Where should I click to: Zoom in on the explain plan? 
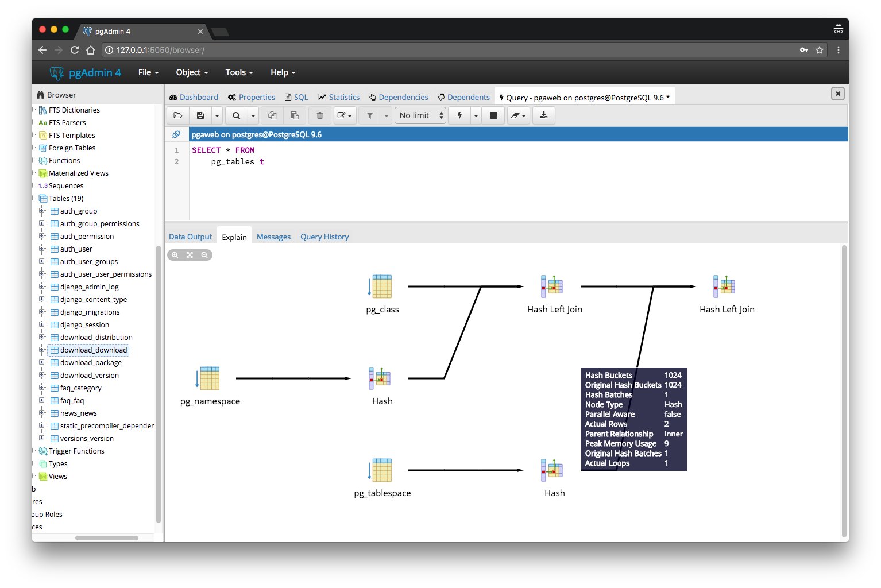175,255
